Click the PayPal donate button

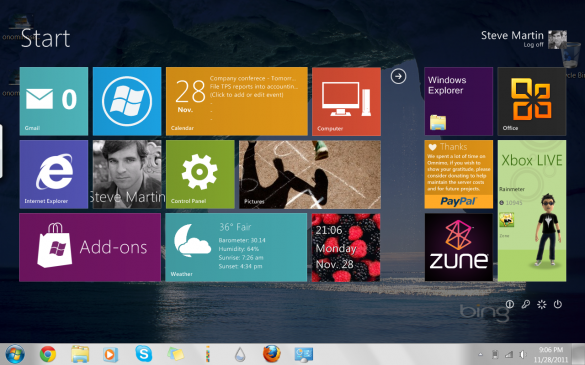point(459,202)
